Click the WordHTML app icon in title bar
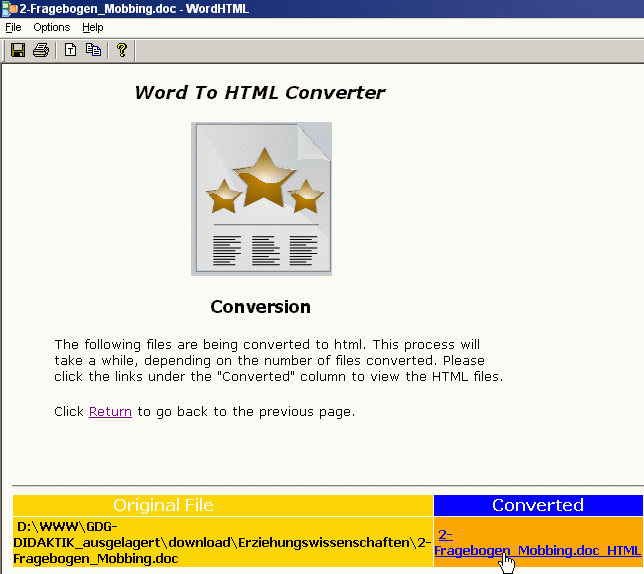The image size is (644, 574). pyautogui.click(x=9, y=9)
